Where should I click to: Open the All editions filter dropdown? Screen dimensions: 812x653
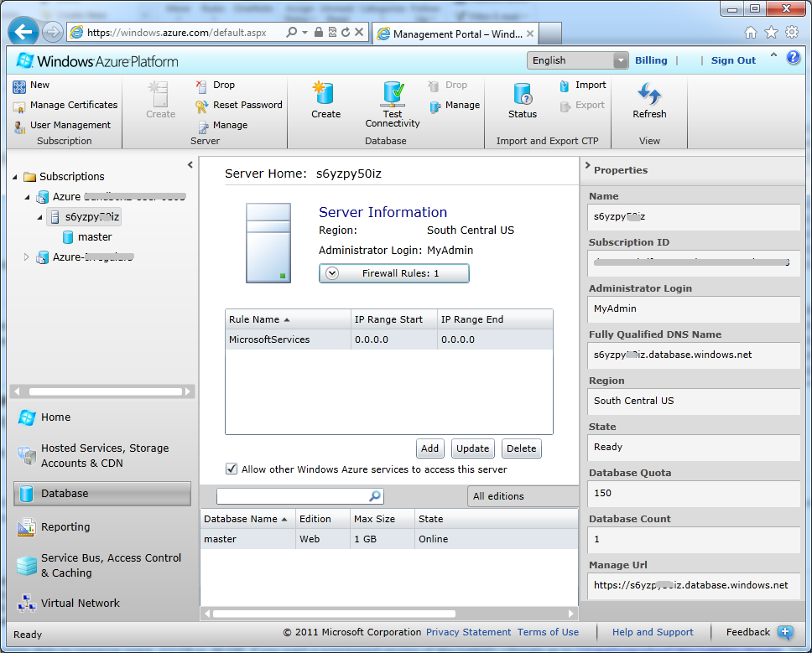[523, 496]
